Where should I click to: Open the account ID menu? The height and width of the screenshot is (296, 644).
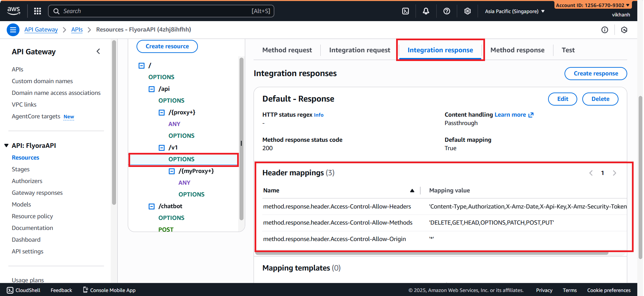pyautogui.click(x=593, y=5)
